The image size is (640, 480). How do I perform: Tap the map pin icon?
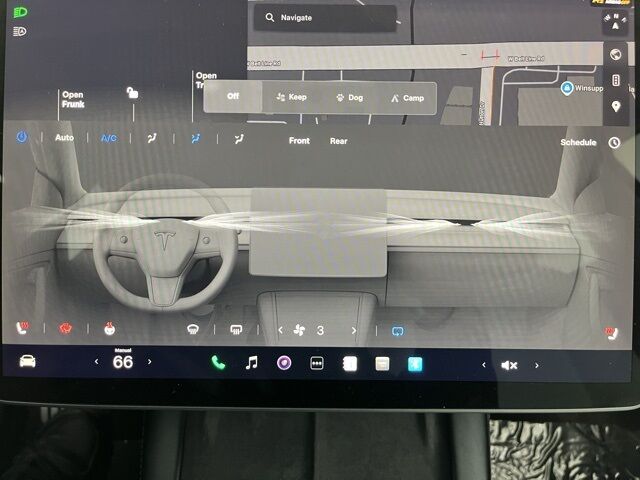coord(616,107)
